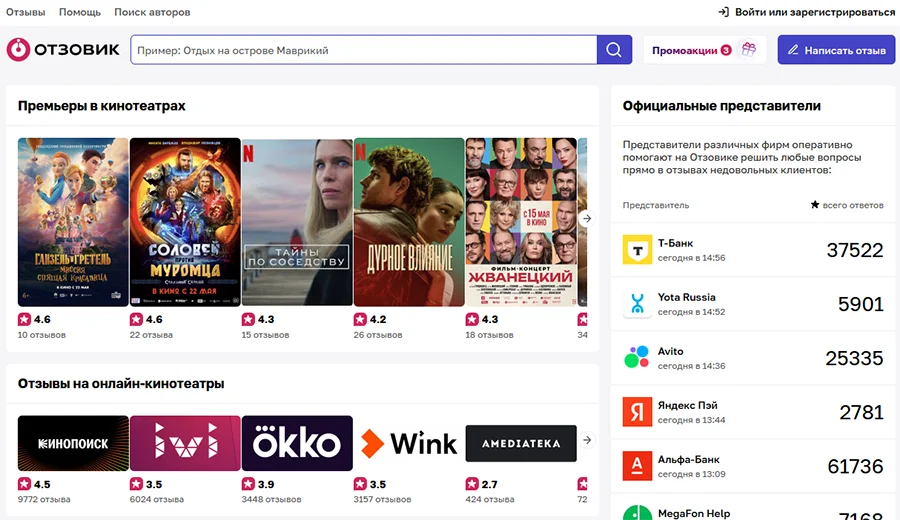Click the Официальные представители heading
The height and width of the screenshot is (520, 900).
pyautogui.click(x=721, y=106)
